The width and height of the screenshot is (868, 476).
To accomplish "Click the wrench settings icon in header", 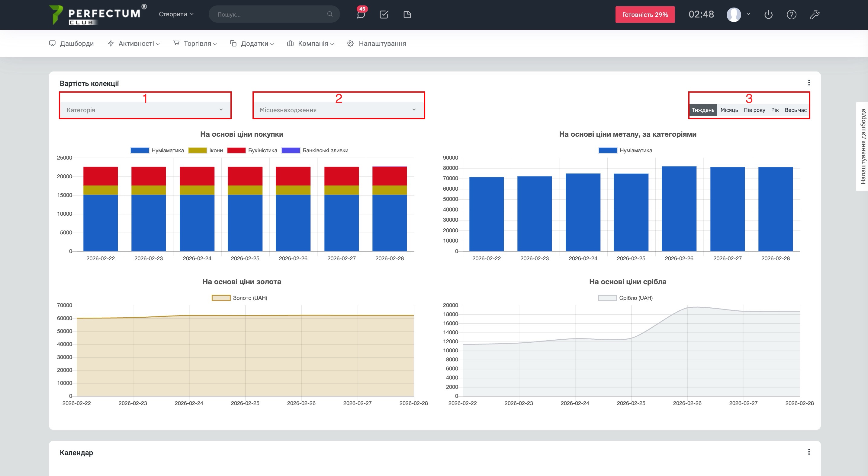I will tap(815, 14).
